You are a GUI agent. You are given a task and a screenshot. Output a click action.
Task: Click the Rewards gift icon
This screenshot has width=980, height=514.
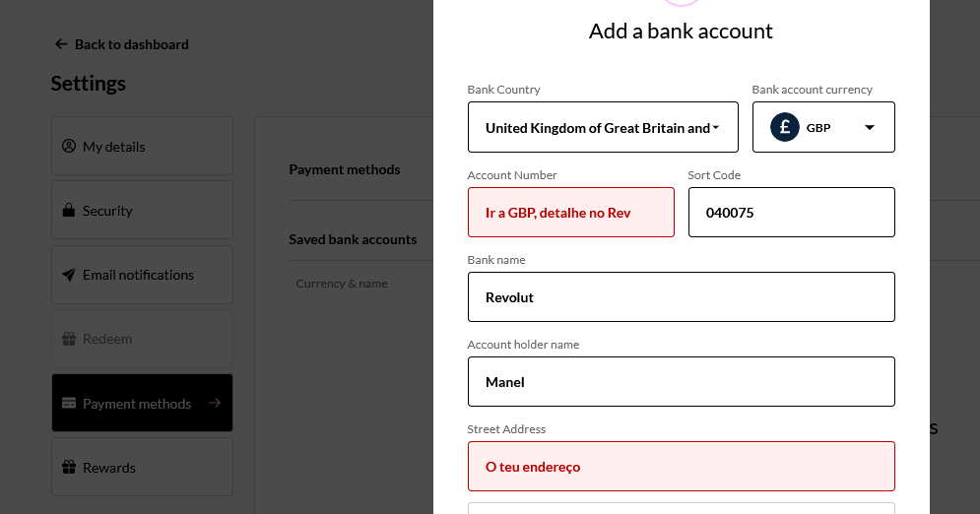coord(69,468)
